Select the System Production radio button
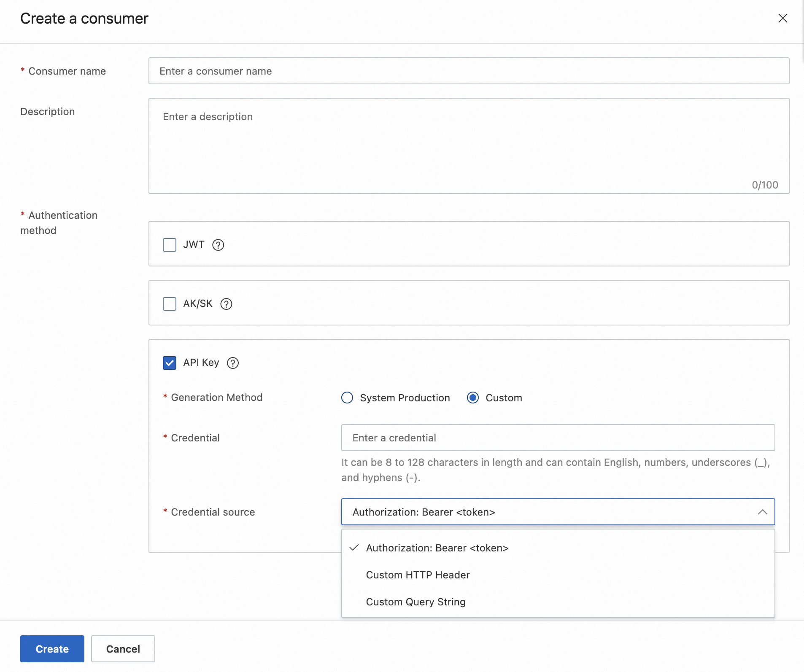Screen dimensions: 804x672 coord(347,398)
